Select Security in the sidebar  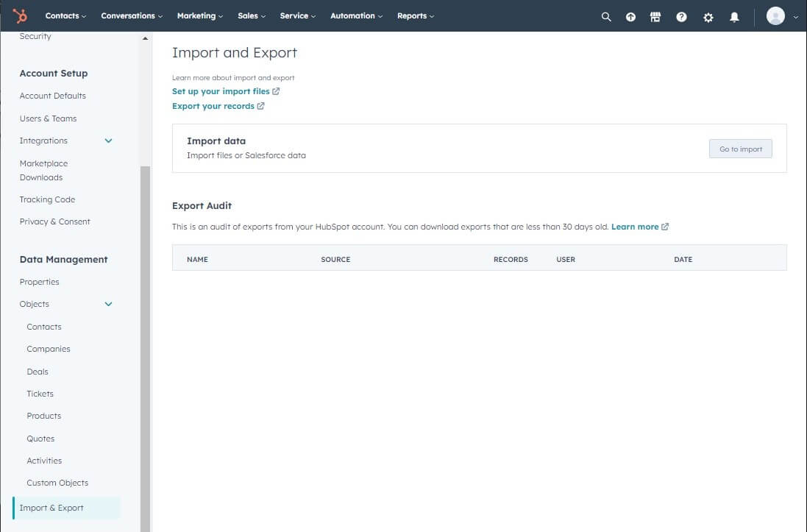tap(35, 36)
